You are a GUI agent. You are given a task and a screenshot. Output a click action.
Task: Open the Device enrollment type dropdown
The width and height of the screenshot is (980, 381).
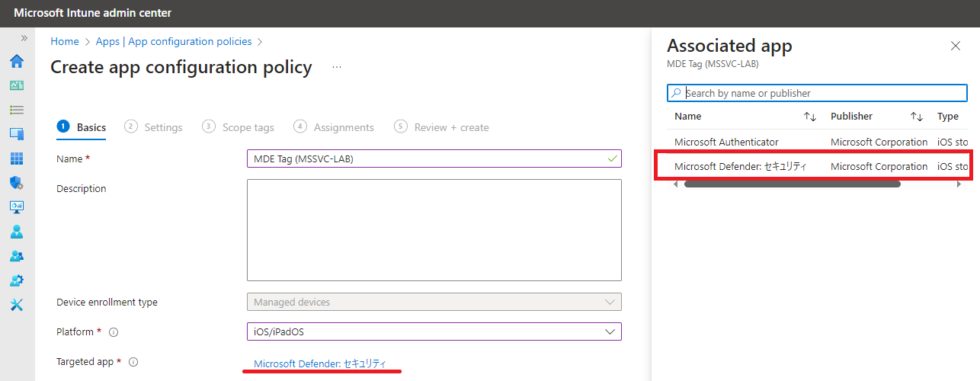pyautogui.click(x=434, y=302)
